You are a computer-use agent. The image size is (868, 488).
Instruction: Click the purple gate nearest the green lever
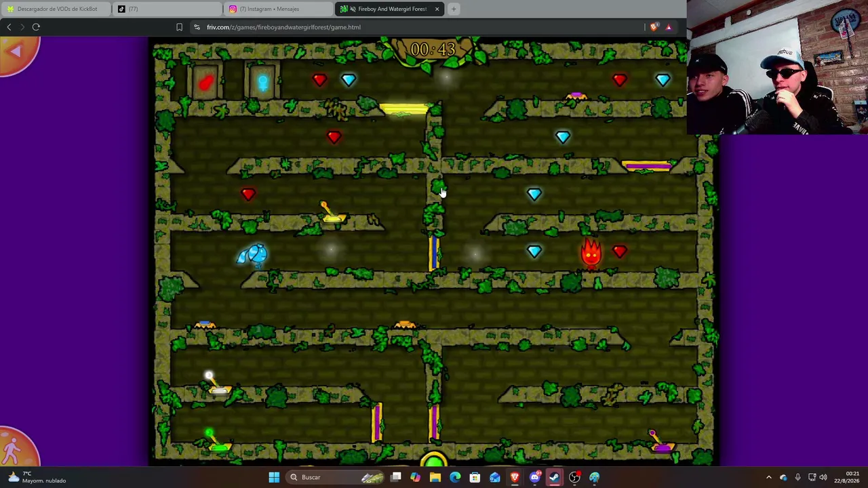[377, 422]
